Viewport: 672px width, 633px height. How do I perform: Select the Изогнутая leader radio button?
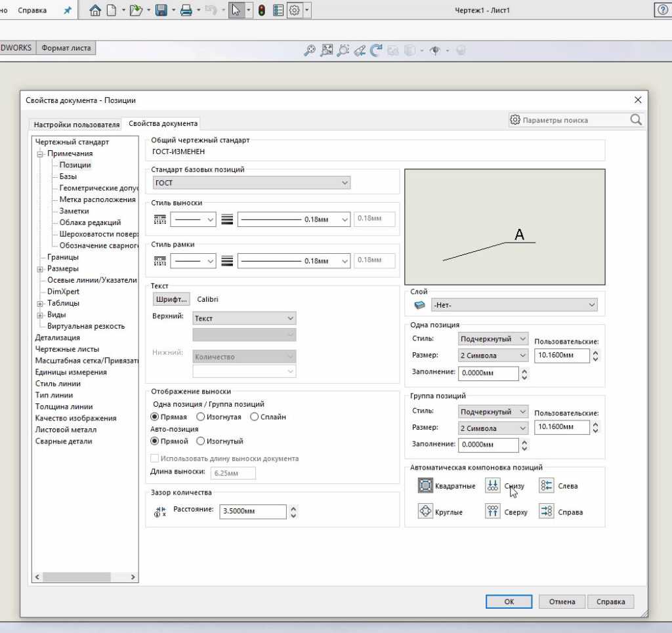[x=201, y=417]
